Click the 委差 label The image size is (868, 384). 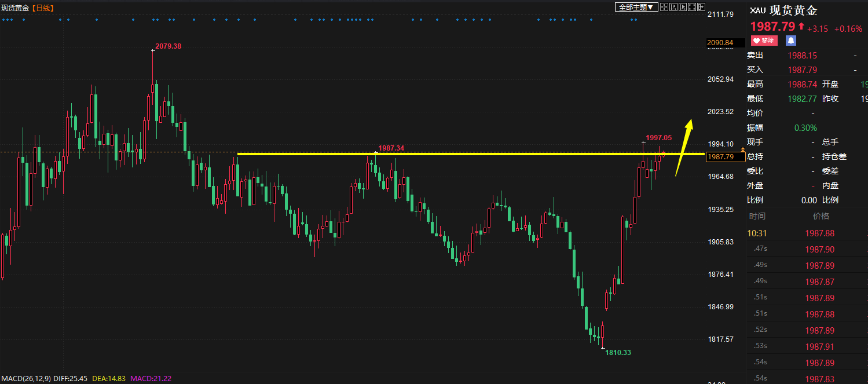pyautogui.click(x=830, y=171)
